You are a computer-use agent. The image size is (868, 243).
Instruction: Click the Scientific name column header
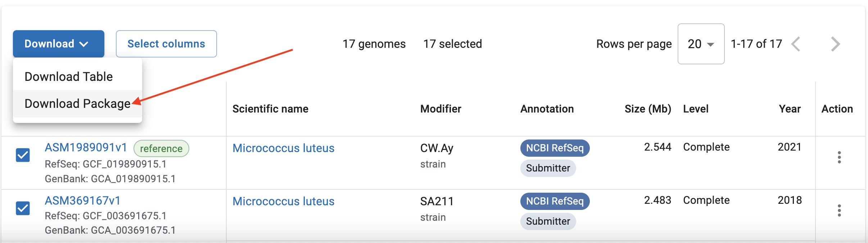(x=270, y=109)
